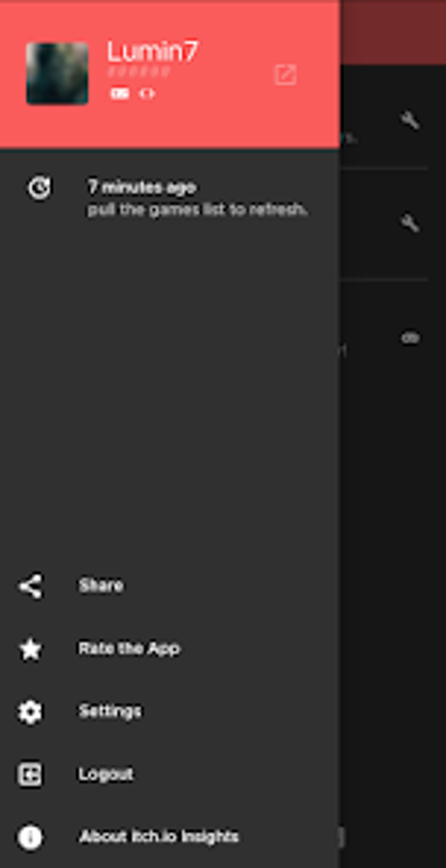Click the second wrench icon behind drawer
Image resolution: width=446 pixels, height=868 pixels.
tap(410, 223)
